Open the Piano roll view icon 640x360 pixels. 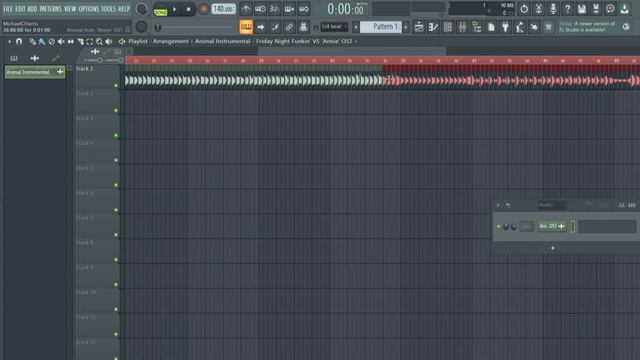coord(433,27)
